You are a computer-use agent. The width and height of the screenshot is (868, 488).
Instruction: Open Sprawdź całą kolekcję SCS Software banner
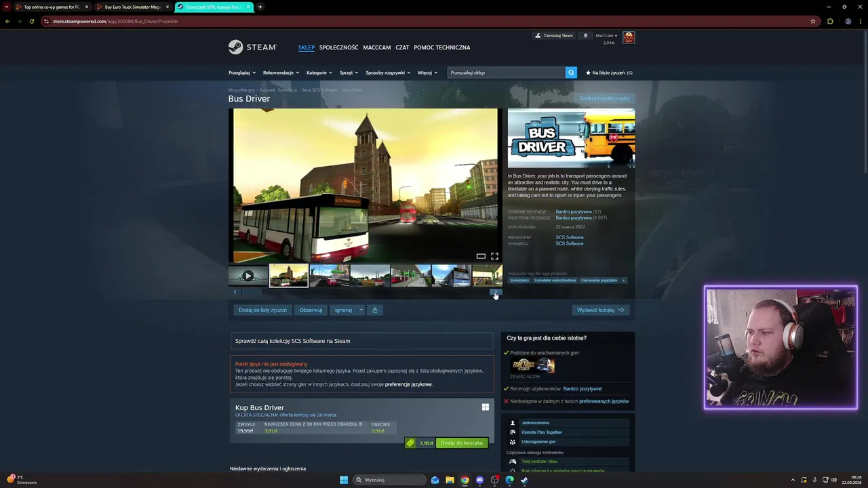click(362, 341)
